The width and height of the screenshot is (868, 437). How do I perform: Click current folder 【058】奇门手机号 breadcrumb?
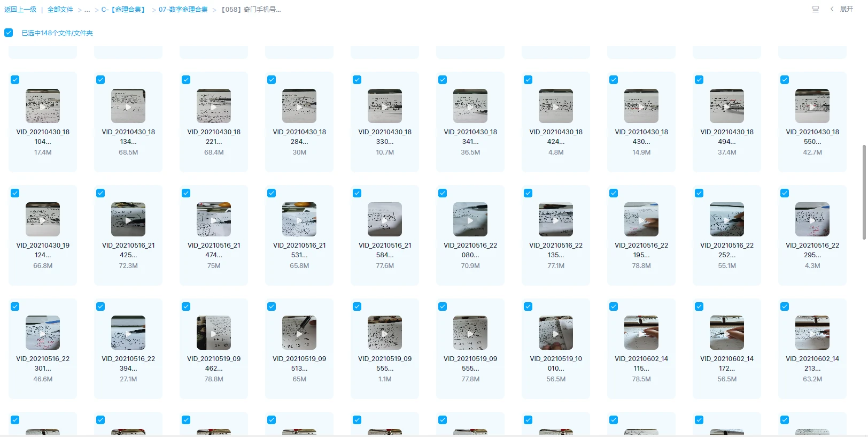(251, 10)
